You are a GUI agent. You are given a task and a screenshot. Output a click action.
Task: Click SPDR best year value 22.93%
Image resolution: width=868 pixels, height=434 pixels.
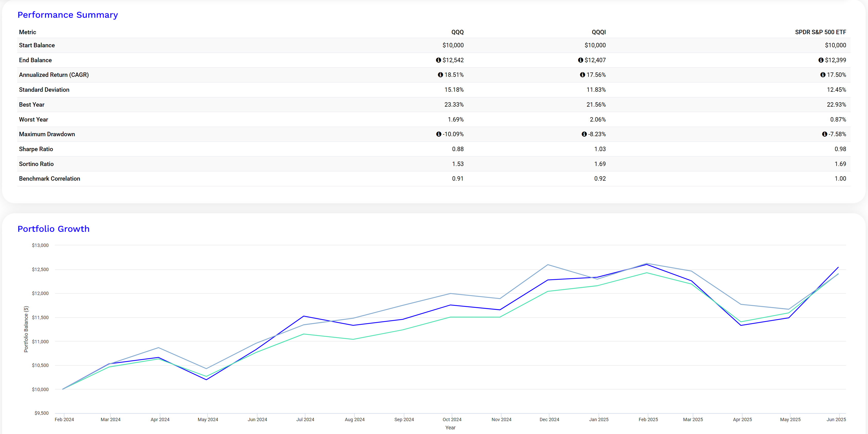point(836,104)
